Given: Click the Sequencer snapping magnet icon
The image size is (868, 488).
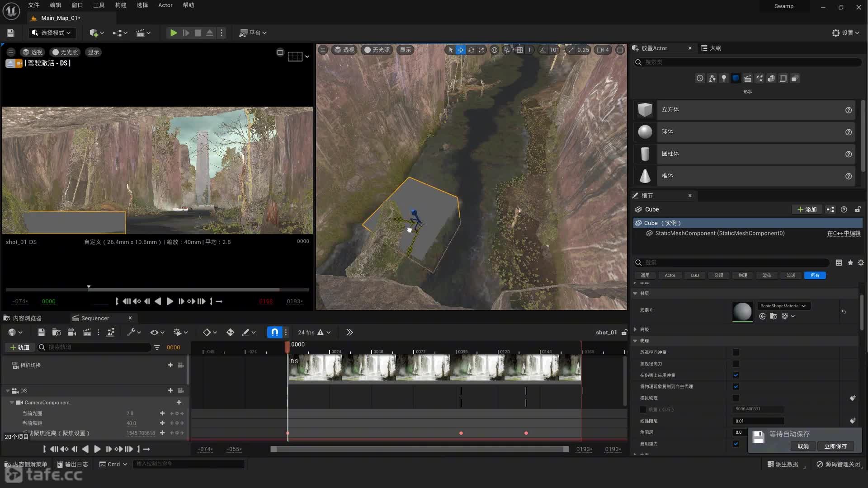Looking at the screenshot, I should (x=274, y=333).
